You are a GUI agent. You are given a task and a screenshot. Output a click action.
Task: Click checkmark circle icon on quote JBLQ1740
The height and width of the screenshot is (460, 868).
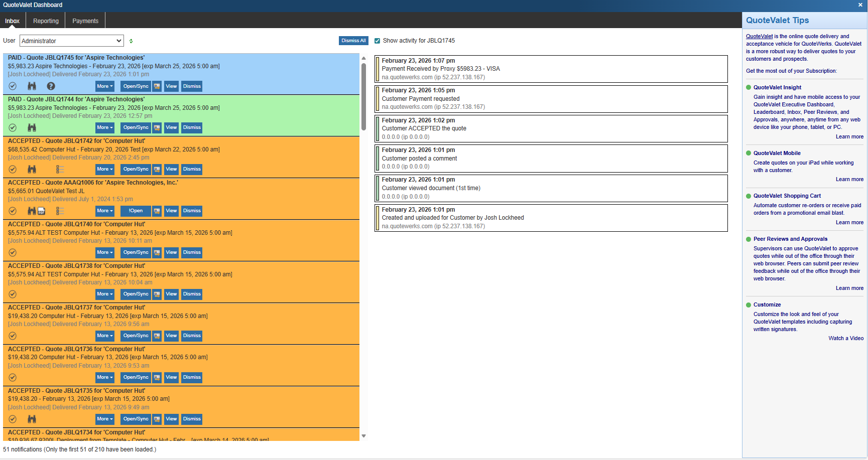point(13,253)
